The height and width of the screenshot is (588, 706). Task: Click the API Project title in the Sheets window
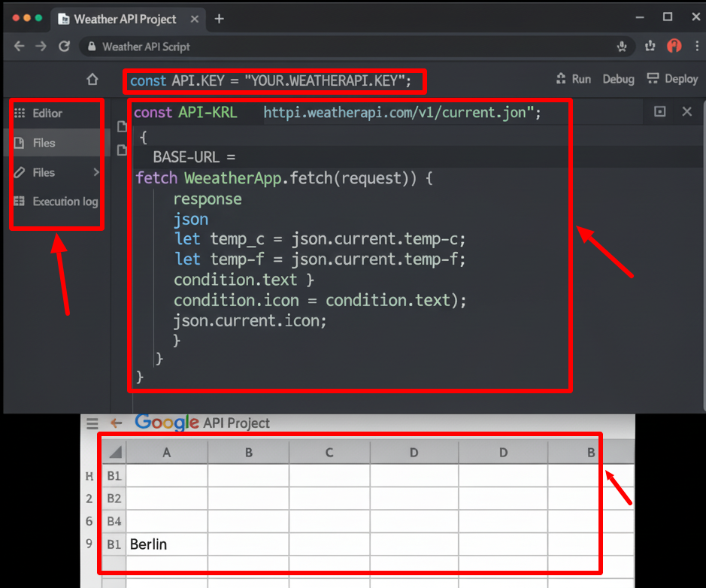click(x=236, y=423)
